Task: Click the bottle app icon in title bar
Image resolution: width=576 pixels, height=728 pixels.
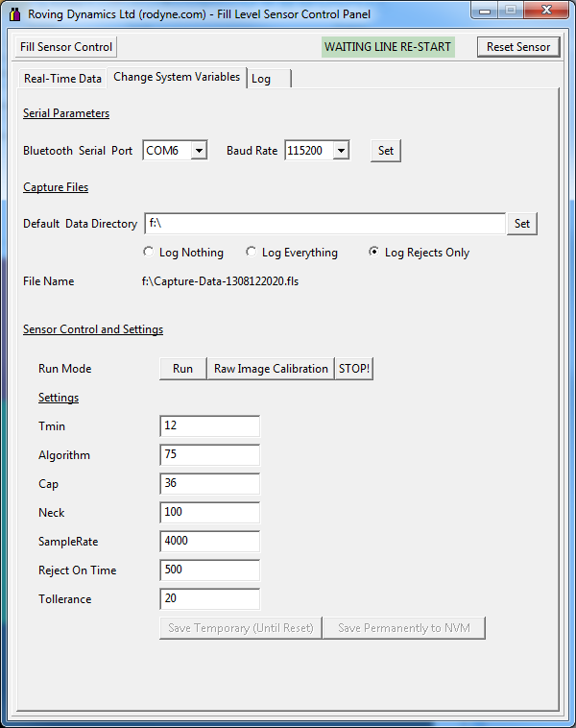Action: (x=14, y=14)
